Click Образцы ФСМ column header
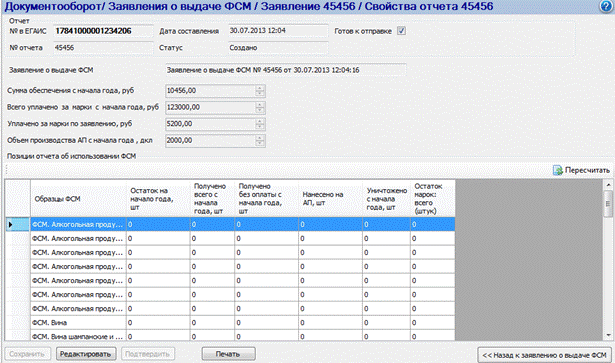Viewport: 615px width, 363px height. point(78,199)
